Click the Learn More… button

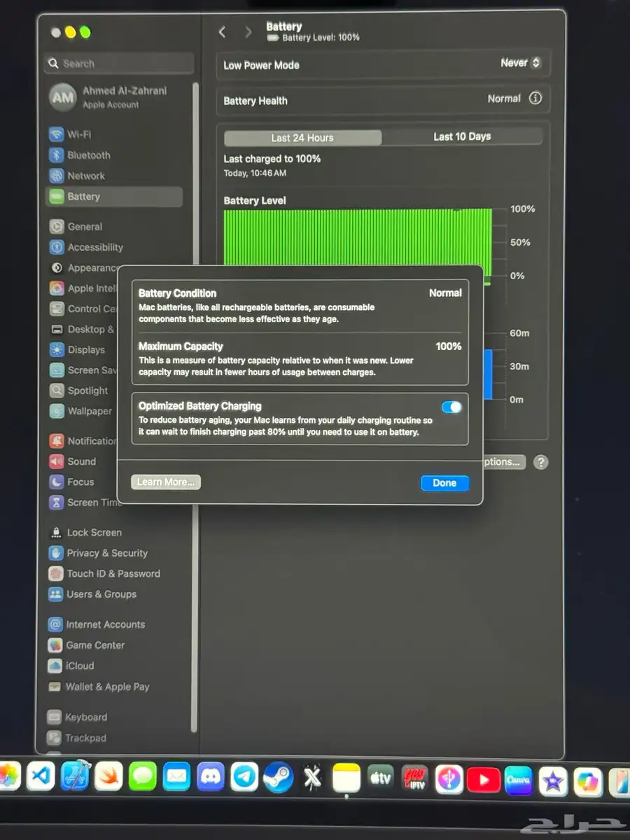coord(166,482)
